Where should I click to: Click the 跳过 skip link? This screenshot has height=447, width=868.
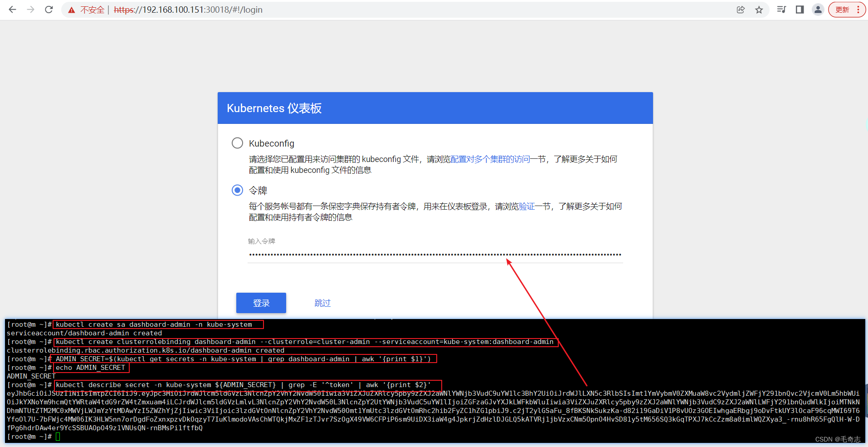[322, 303]
